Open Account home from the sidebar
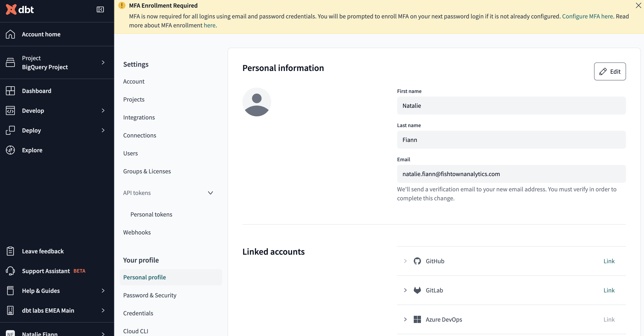Viewport: 644px width, 336px height. pyautogui.click(x=41, y=34)
